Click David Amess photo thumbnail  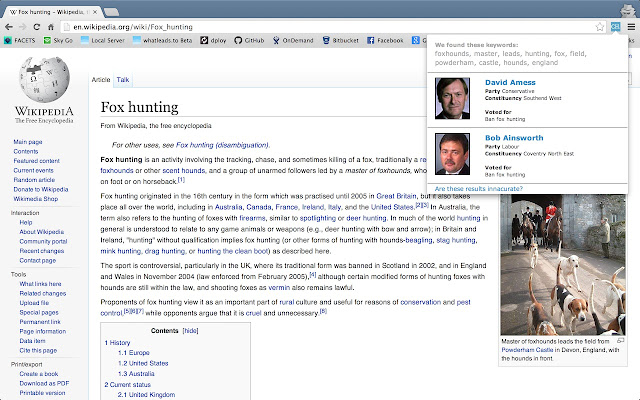tap(452, 98)
